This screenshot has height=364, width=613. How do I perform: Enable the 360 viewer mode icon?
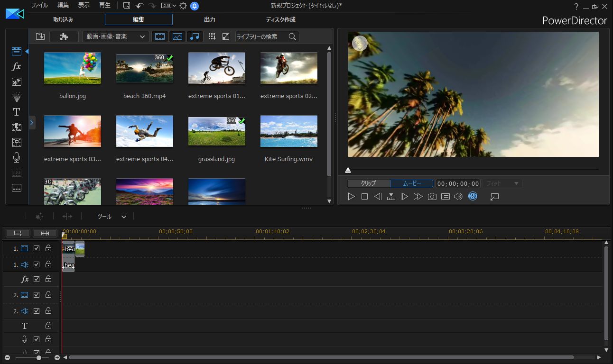(473, 196)
